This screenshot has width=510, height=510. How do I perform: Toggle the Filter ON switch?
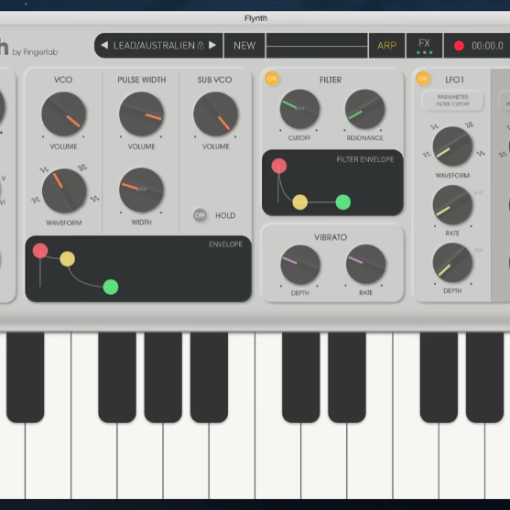click(x=272, y=79)
